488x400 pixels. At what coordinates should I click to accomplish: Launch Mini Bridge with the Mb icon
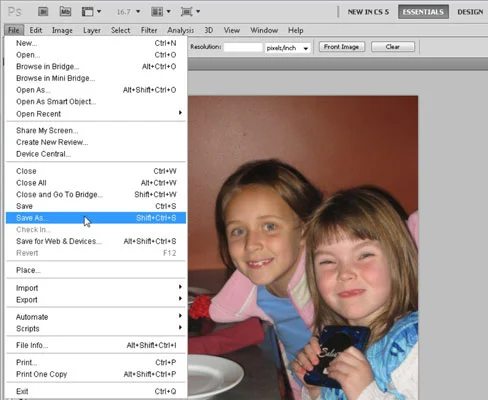[x=65, y=12]
